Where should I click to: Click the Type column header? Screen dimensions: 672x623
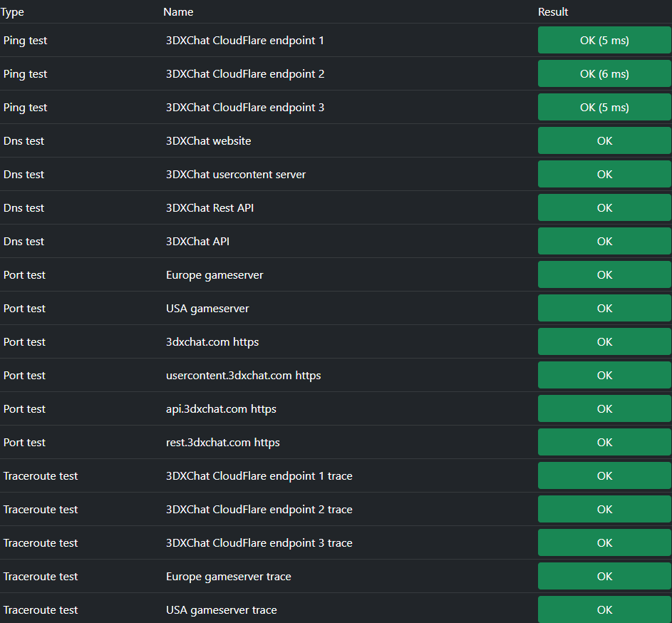click(x=12, y=11)
